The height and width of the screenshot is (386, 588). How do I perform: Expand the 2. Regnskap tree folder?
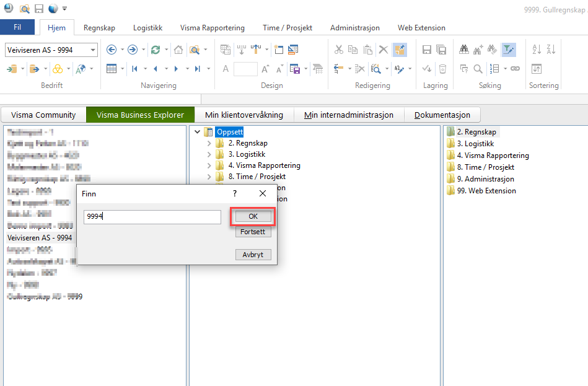[209, 143]
